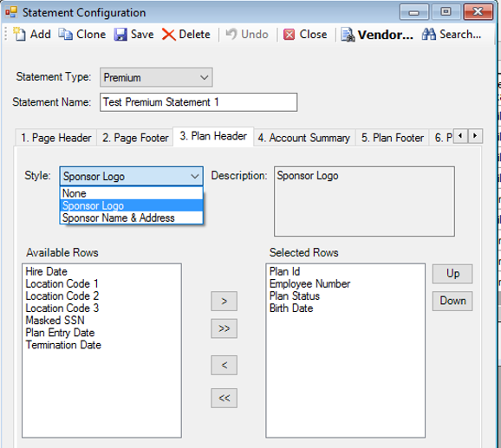
Task: Select Masked SSN in Available Rows
Action: click(55, 321)
